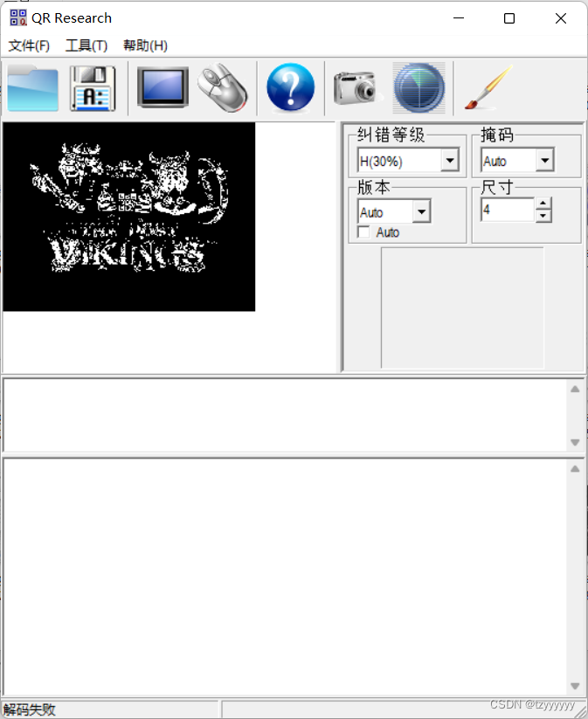
Task: Click the monitor screen capture icon
Action: click(163, 87)
